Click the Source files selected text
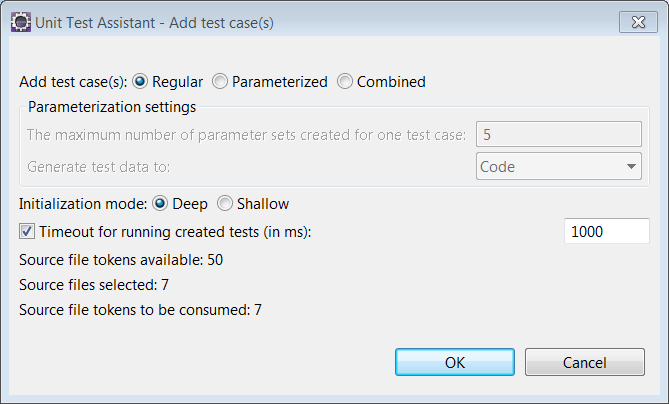The height and width of the screenshot is (404, 669). pyautogui.click(x=94, y=285)
